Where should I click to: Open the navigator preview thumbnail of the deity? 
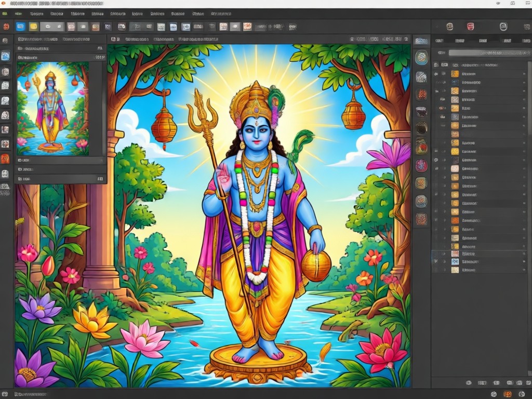(x=52, y=109)
